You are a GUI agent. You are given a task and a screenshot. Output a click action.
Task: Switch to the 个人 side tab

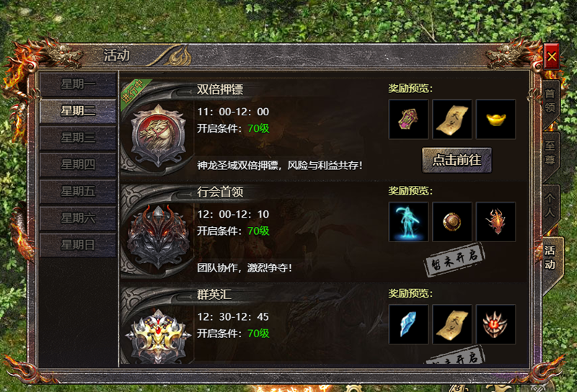[x=550, y=206]
